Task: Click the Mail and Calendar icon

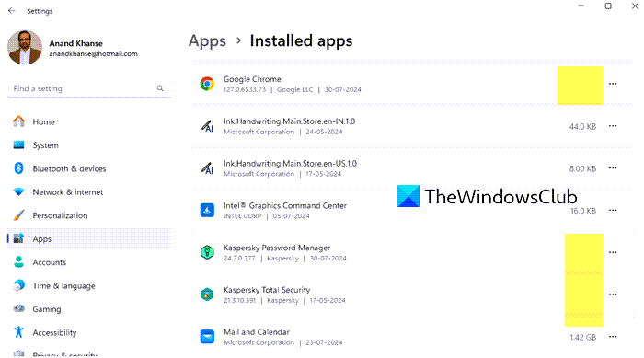Action: [207, 337]
